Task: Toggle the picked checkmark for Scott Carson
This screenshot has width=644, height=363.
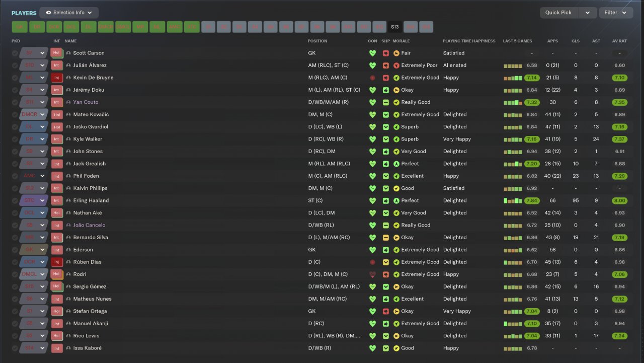Action: [x=15, y=53]
